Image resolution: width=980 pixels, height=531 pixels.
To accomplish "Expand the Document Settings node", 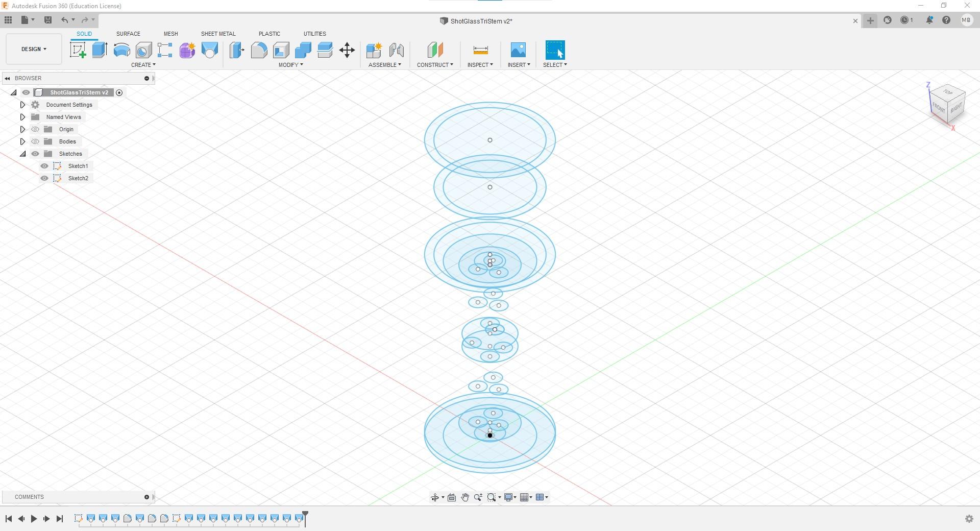I will pos(22,105).
